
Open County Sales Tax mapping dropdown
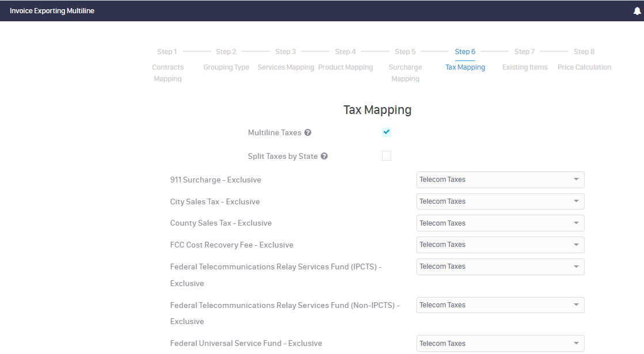(x=500, y=223)
